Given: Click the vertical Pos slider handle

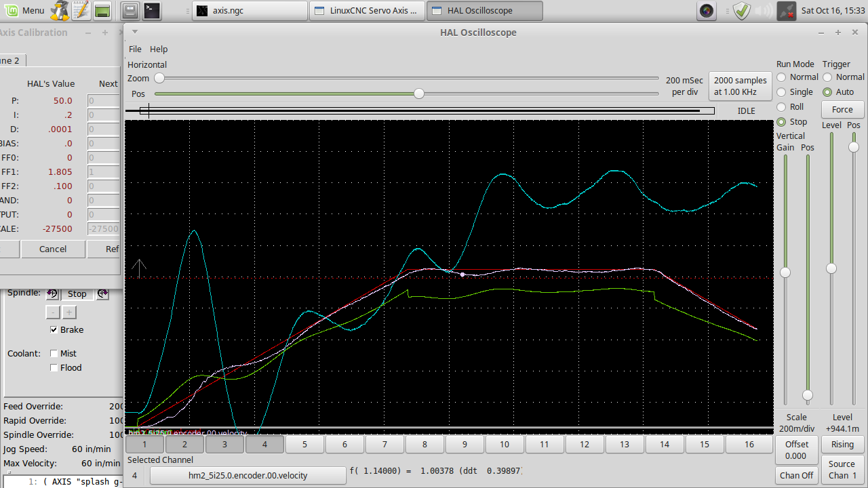Looking at the screenshot, I should [x=808, y=395].
